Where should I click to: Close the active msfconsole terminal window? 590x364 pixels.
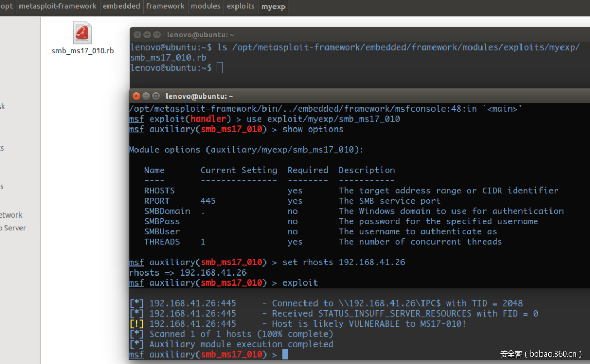[x=136, y=96]
